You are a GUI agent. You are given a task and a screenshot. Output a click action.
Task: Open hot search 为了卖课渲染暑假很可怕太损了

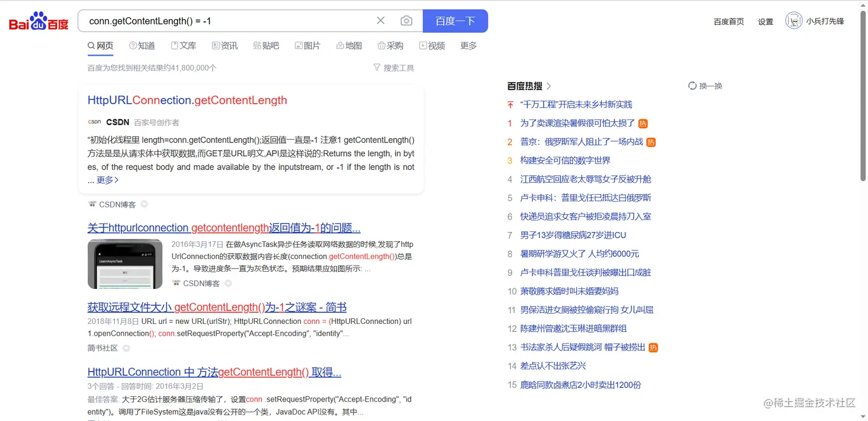[x=578, y=123]
